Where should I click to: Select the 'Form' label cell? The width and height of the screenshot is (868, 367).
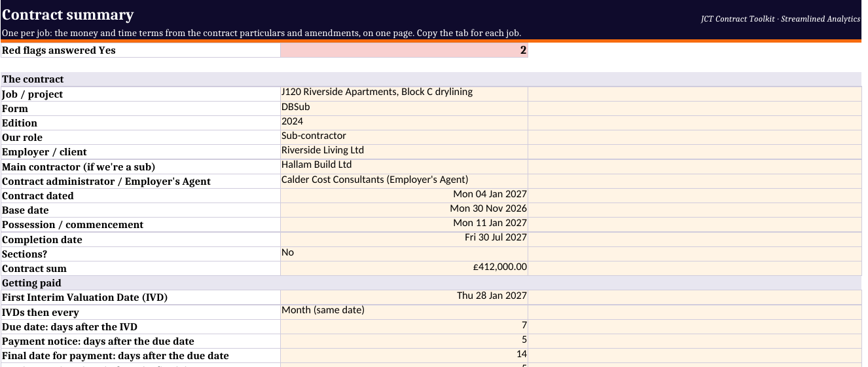point(141,108)
